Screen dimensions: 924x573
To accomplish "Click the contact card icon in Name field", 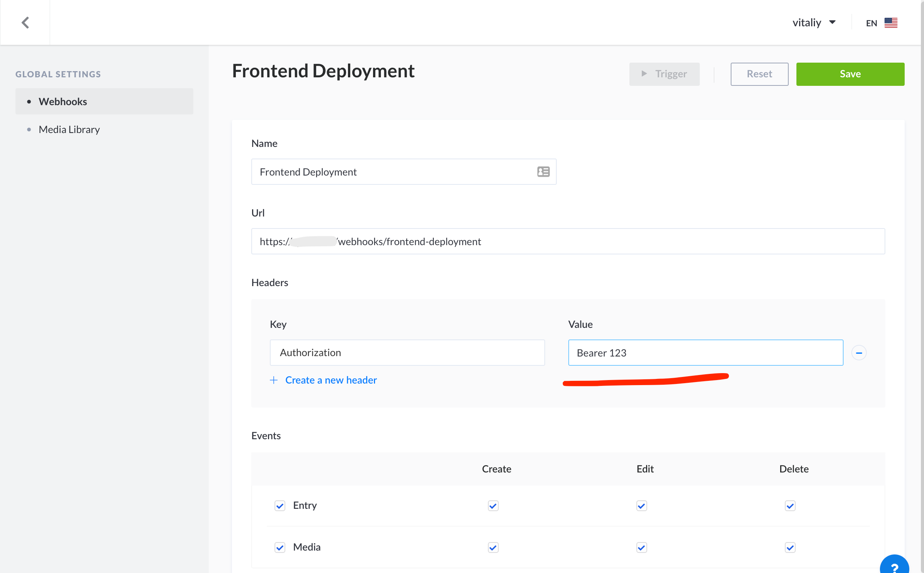I will coord(543,172).
